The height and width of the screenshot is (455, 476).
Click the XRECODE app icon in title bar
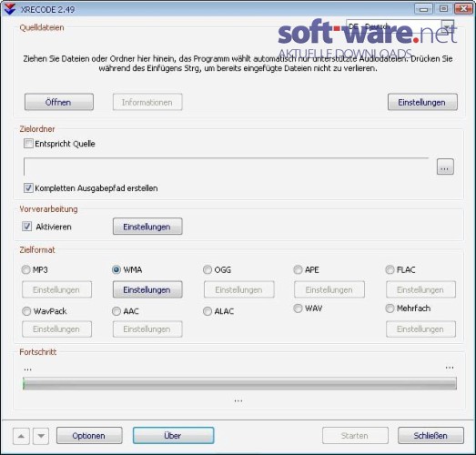[10, 8]
